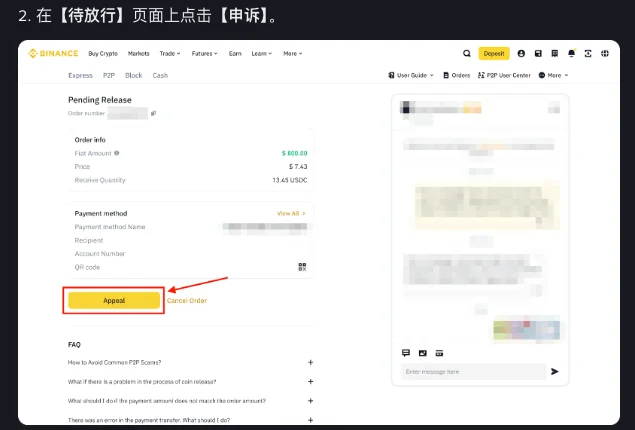Open the Trade dropdown menu
This screenshot has height=430, width=635.
coord(170,53)
